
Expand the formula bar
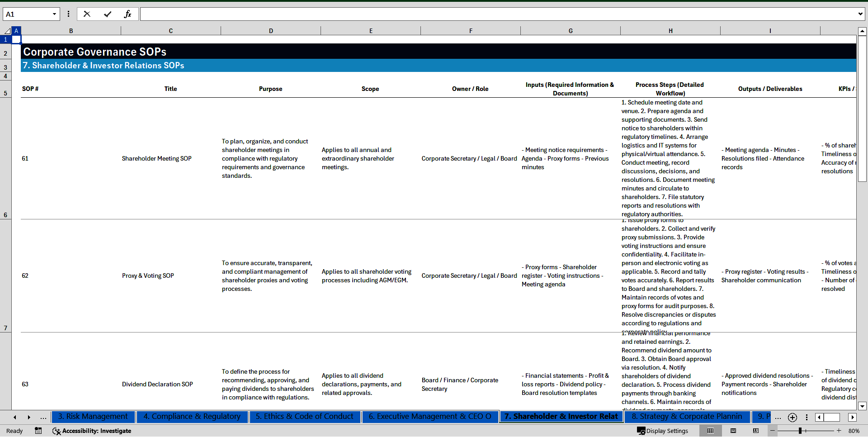[x=860, y=14]
